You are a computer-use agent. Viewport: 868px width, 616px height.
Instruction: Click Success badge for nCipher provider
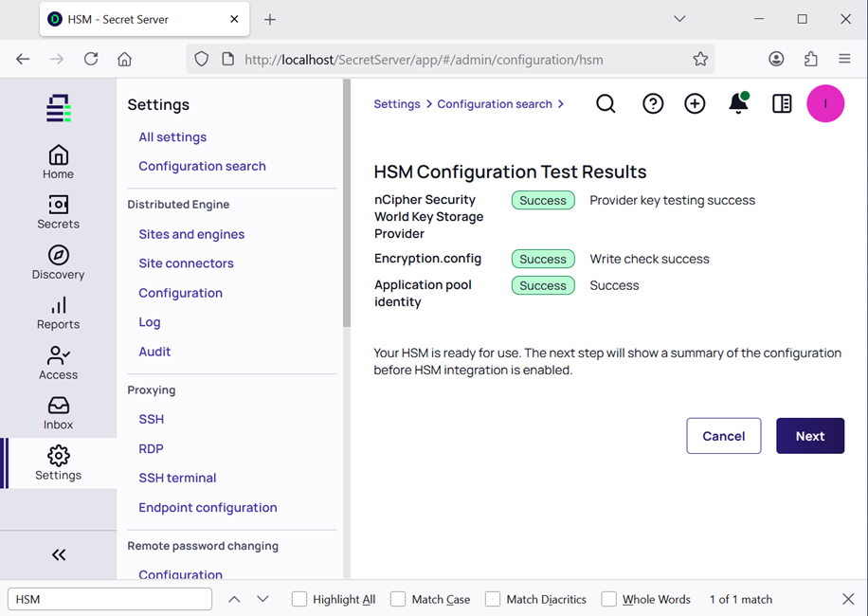coord(542,200)
